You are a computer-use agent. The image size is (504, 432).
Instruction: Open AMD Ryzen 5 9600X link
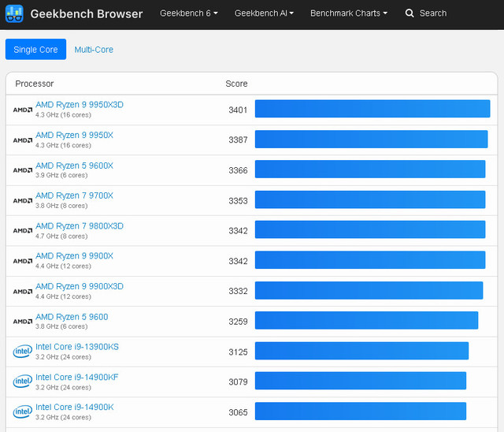74,166
